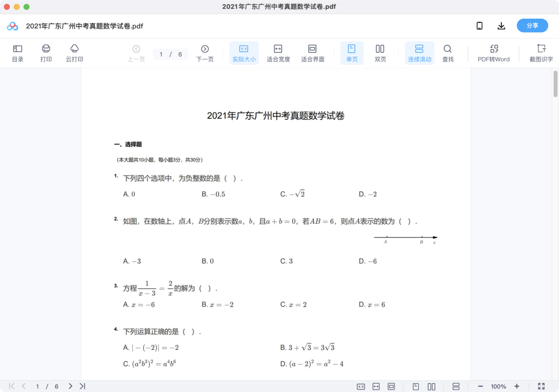Launch PDF转Word conversion
The image size is (559, 392).
(494, 53)
